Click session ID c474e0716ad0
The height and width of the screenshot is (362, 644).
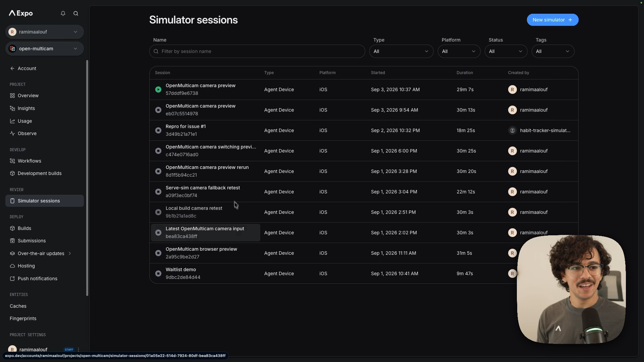click(x=182, y=155)
